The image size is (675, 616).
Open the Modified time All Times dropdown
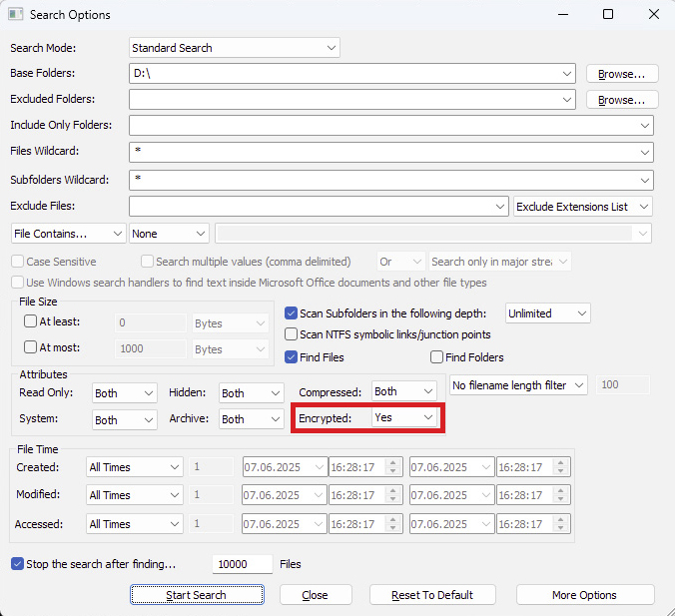[x=135, y=495]
